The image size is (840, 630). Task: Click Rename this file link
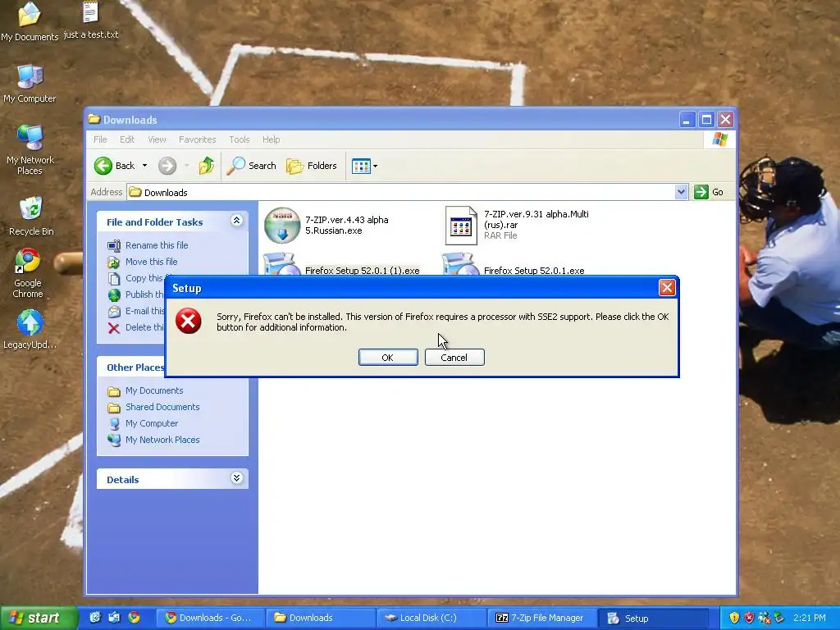coord(157,245)
